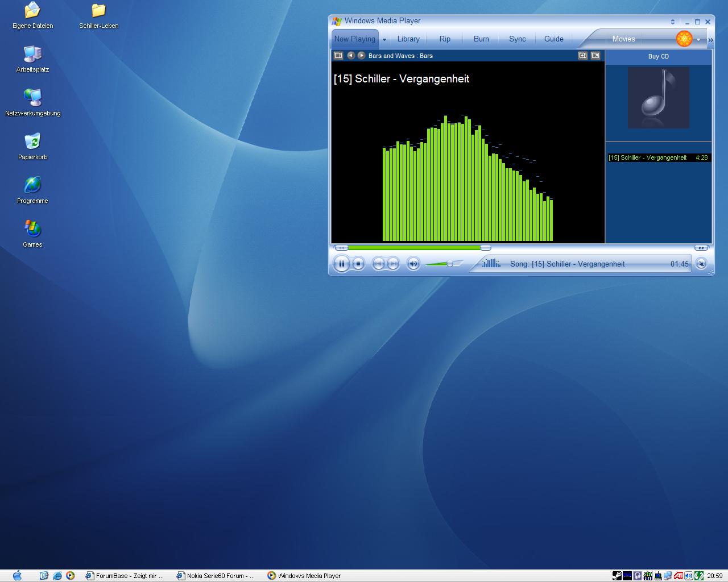Screen dimensions: 728x582
Task: Click the orange online stores icon
Action: point(684,39)
